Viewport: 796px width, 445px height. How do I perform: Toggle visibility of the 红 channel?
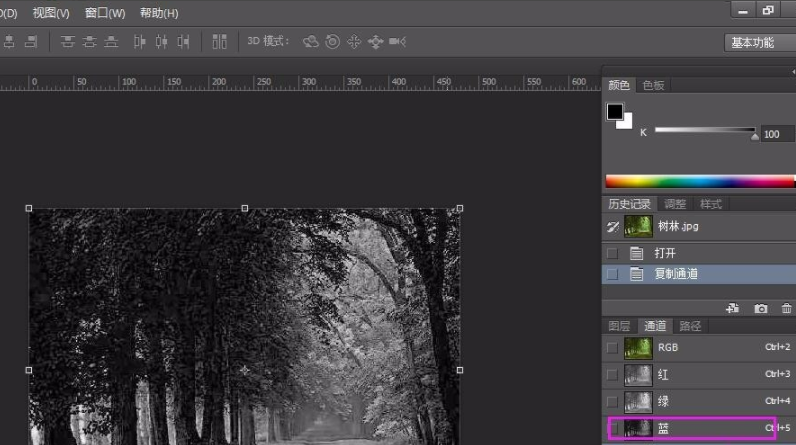click(x=613, y=374)
